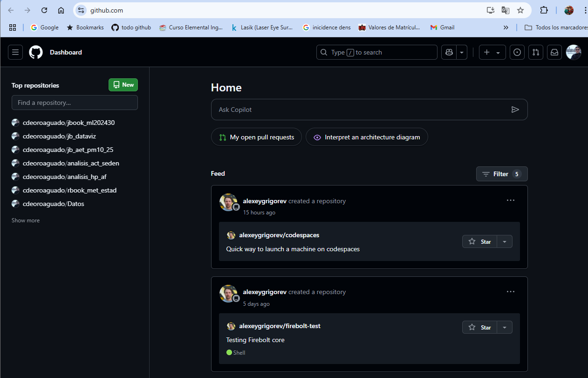Open options menu on codespaces feed item
The image size is (588, 378).
pos(510,200)
